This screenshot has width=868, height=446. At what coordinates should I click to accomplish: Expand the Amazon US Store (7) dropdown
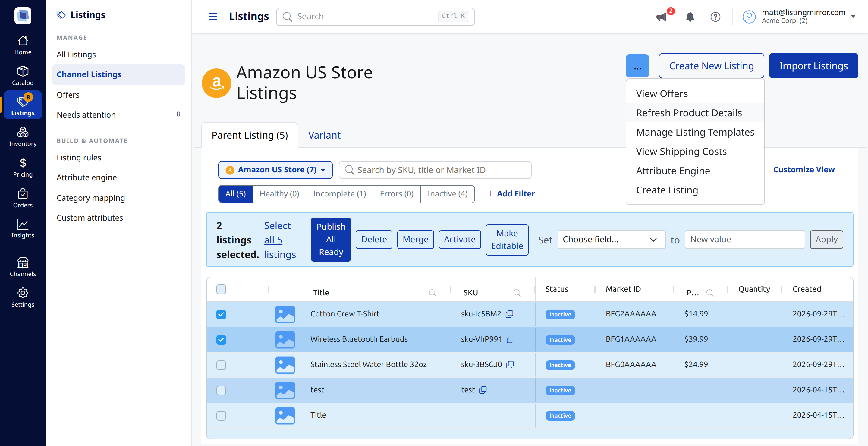pyautogui.click(x=275, y=170)
